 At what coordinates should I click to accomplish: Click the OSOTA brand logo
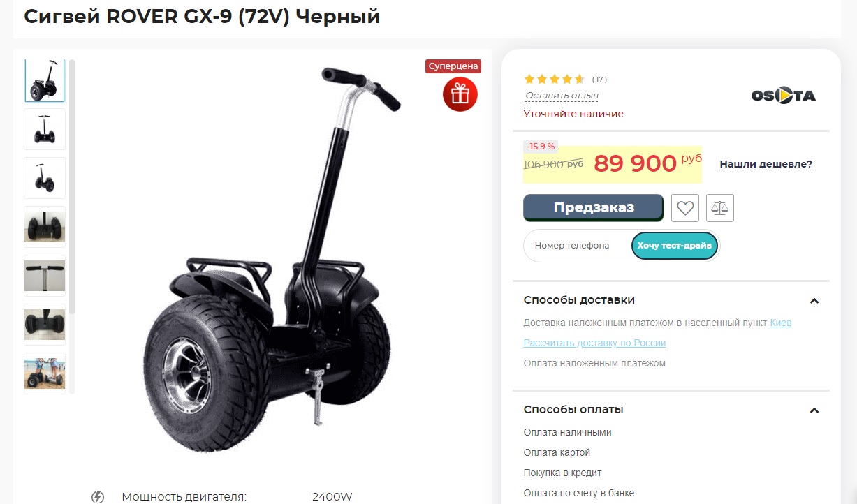click(x=783, y=96)
